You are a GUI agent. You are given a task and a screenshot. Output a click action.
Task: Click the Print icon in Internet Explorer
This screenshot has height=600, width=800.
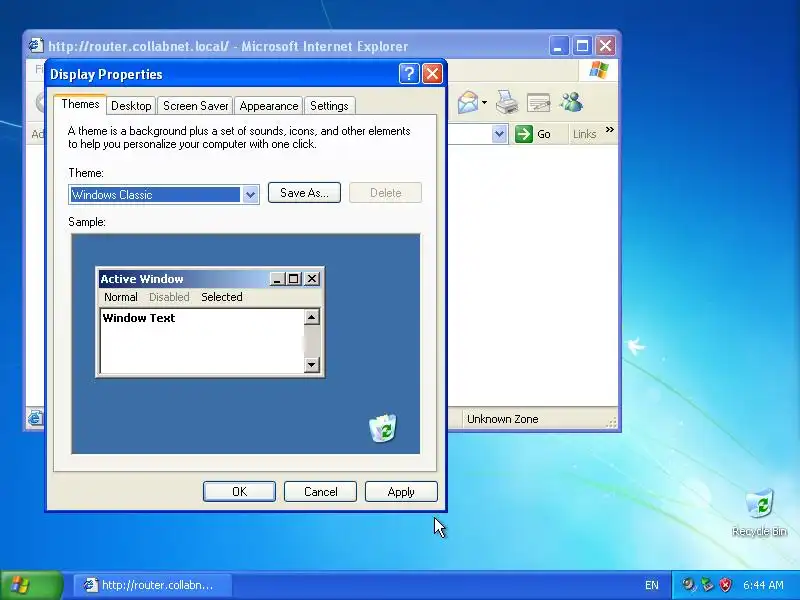(x=507, y=102)
